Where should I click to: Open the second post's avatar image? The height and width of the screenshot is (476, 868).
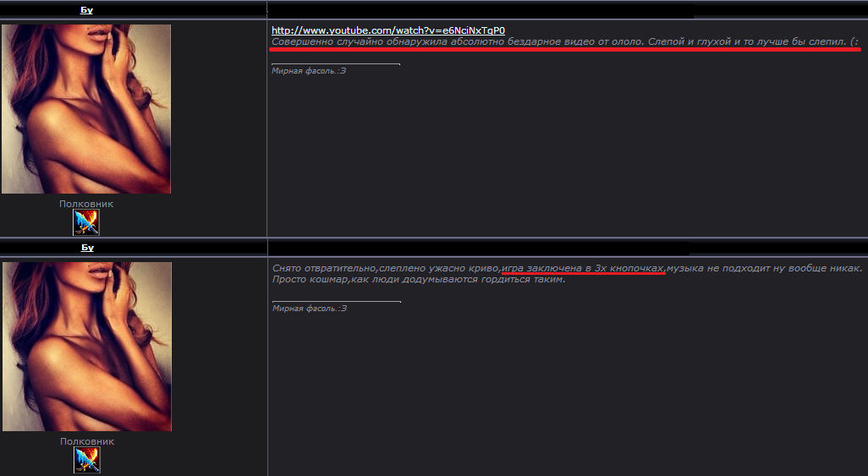[x=86, y=347]
